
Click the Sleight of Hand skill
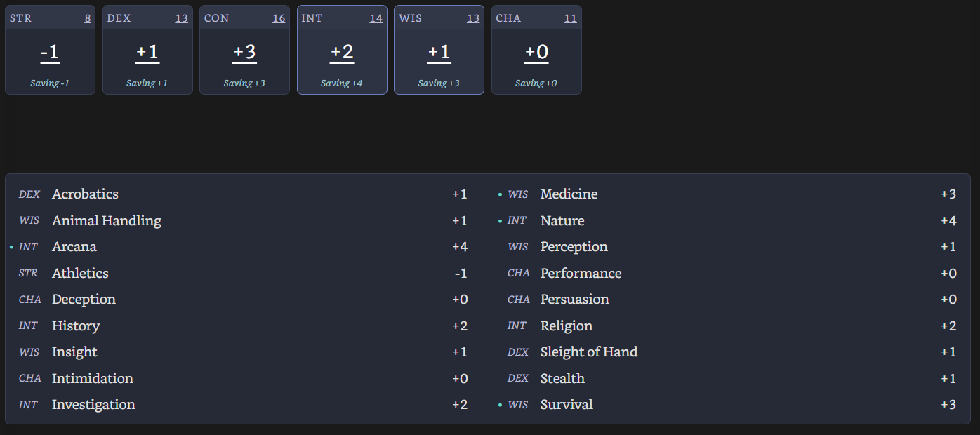[x=589, y=352]
